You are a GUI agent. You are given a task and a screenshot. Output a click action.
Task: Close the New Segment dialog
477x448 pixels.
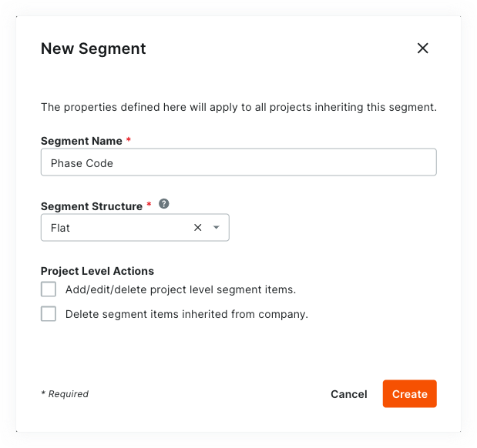point(422,48)
